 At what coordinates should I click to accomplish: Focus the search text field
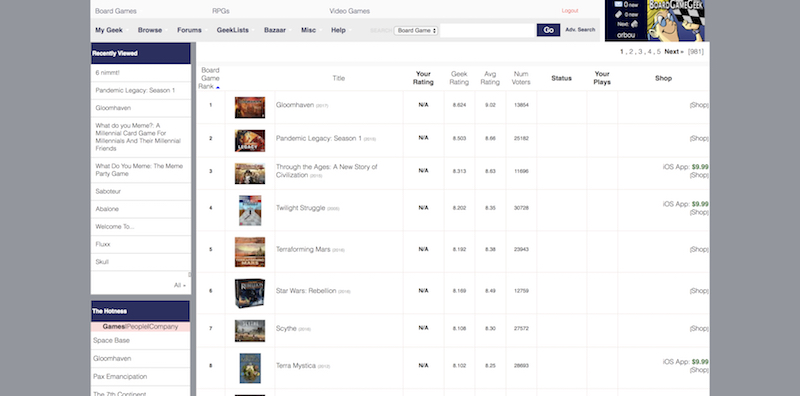[x=487, y=31]
